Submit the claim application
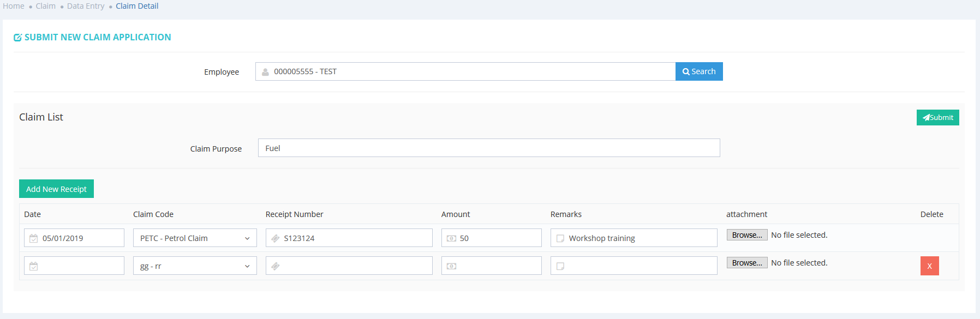Image resolution: width=980 pixels, height=319 pixels. coord(937,117)
